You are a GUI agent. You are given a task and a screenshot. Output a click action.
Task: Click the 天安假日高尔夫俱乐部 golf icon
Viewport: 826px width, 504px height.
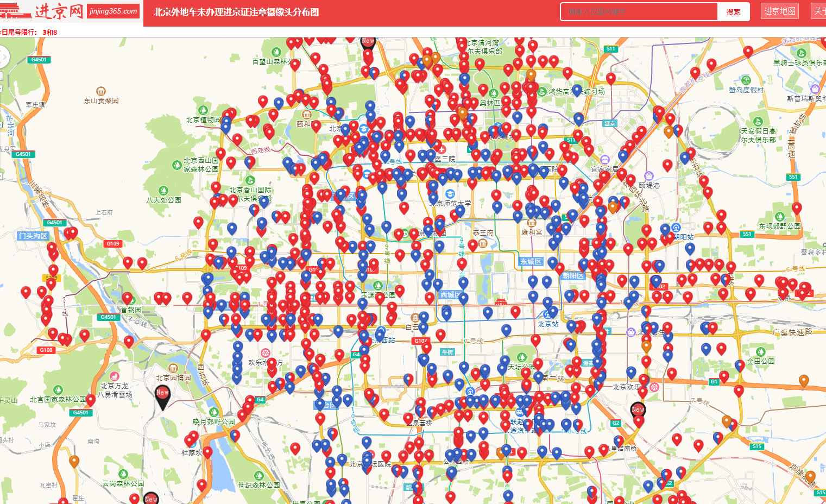point(758,121)
